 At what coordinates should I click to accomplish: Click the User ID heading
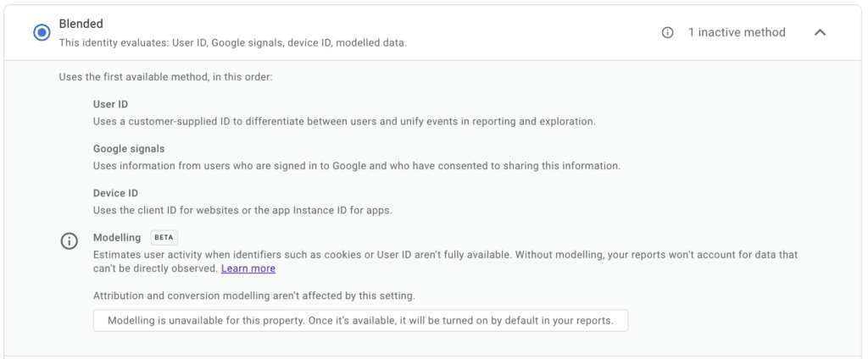pyautogui.click(x=110, y=104)
